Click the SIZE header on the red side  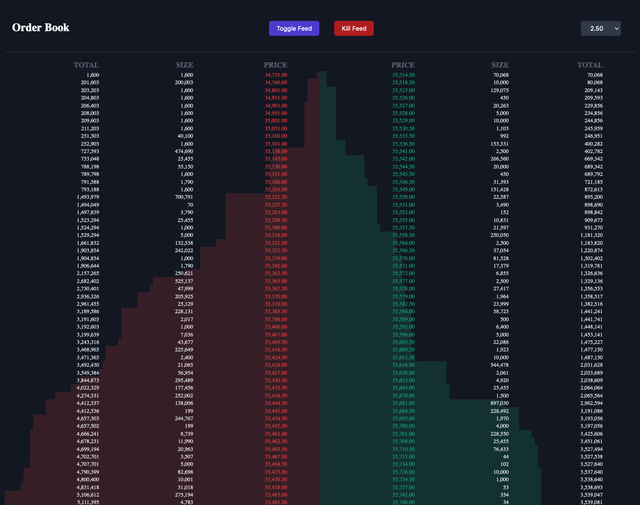point(184,65)
